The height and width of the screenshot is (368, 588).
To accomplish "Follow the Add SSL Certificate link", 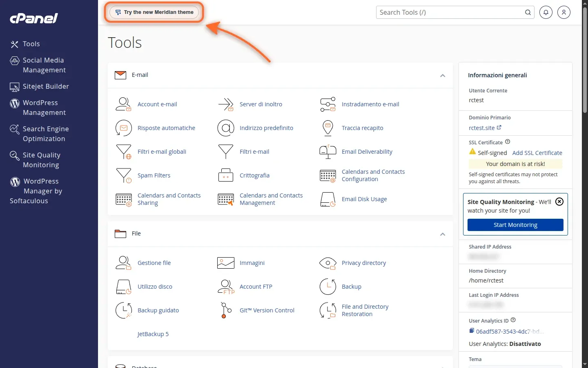I will 537,153.
